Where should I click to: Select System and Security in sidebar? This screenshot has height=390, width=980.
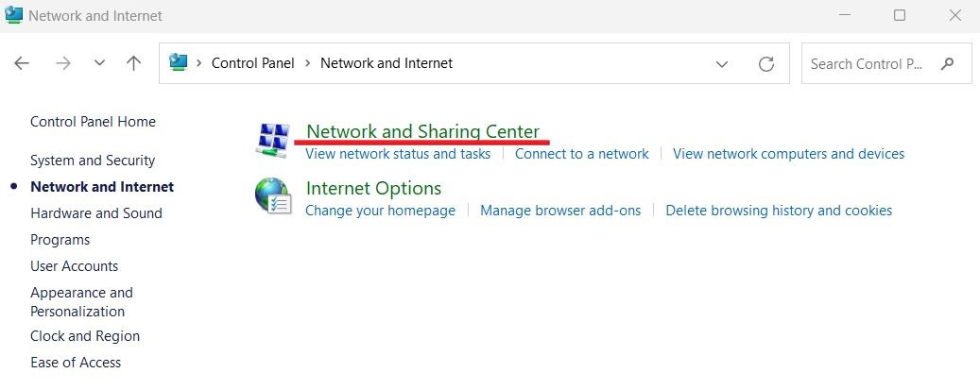pyautogui.click(x=93, y=161)
